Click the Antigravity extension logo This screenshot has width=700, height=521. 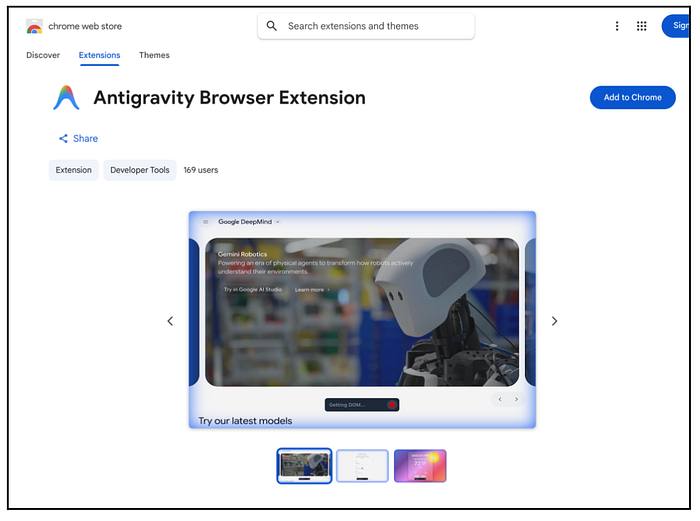click(x=66, y=98)
